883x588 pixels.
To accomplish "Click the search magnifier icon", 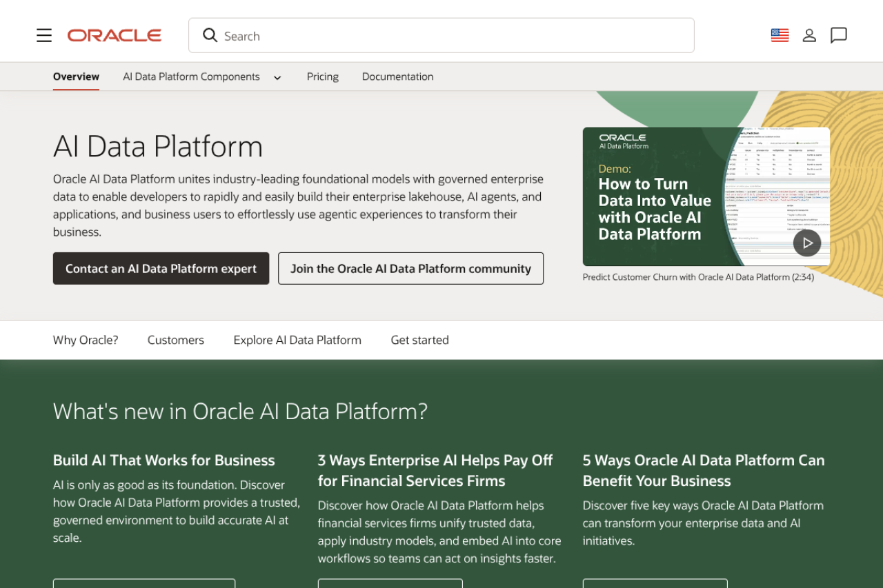I will 210,35.
